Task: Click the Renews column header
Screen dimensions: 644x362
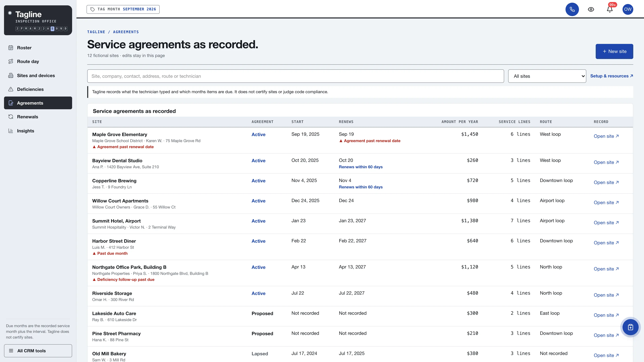Action: [346, 122]
